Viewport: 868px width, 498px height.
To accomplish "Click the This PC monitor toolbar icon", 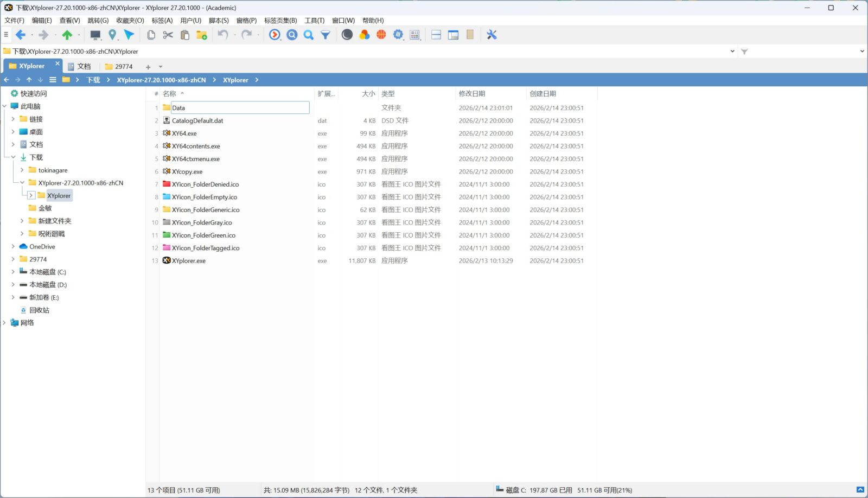I will pos(95,35).
